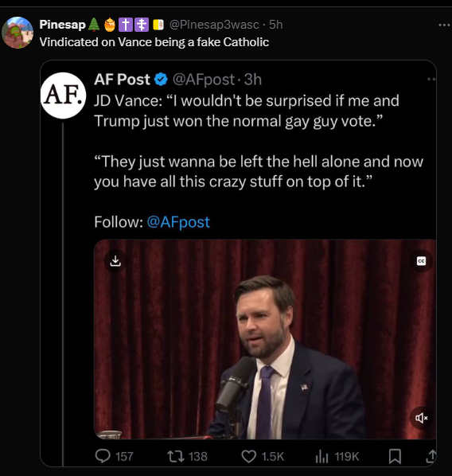
Task: Click the repost arrows icon
Action: click(x=176, y=456)
